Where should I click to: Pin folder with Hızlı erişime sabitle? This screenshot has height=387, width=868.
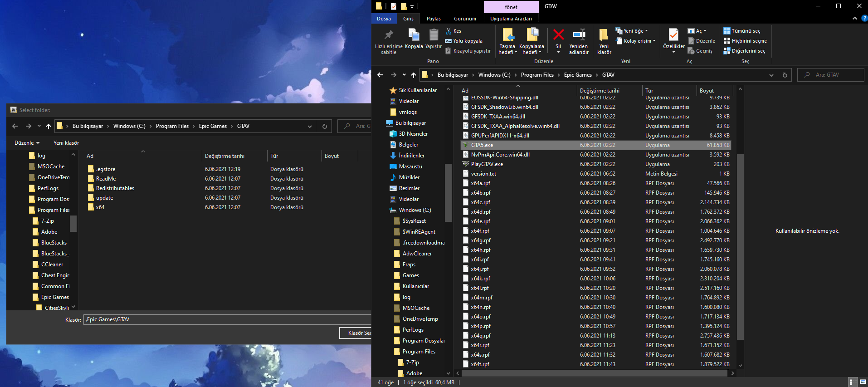[389, 42]
